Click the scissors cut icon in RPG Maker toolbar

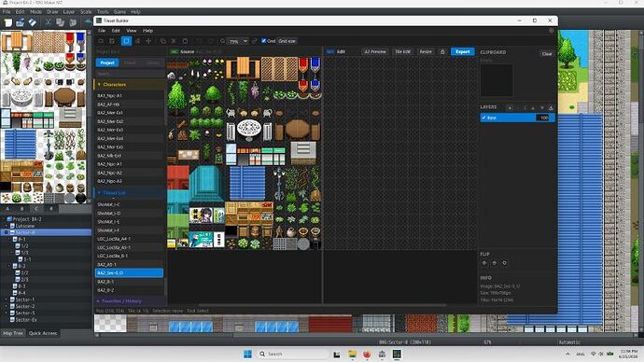pyautogui.click(x=48, y=22)
